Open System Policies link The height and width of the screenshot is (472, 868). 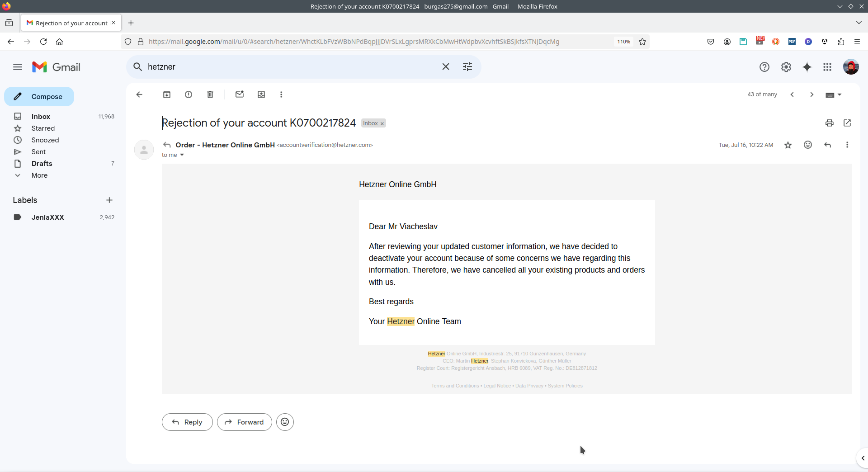coord(565,386)
